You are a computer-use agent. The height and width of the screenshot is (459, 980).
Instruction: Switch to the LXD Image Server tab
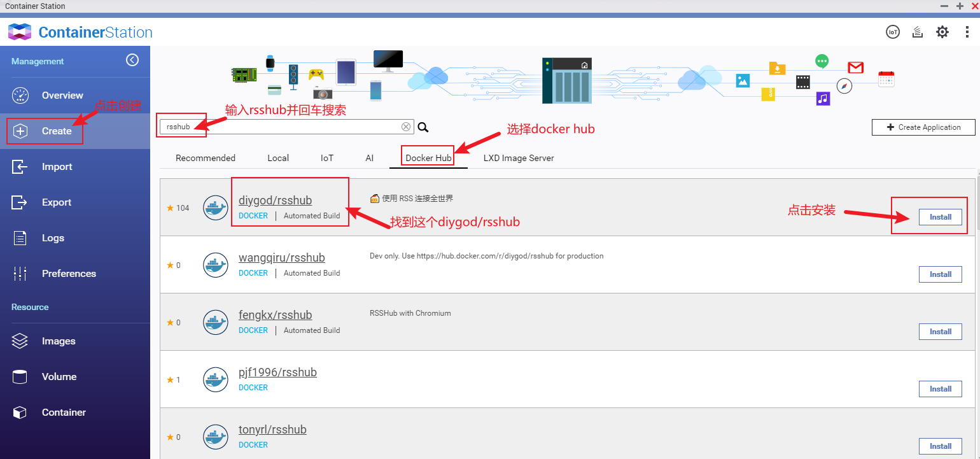(519, 158)
